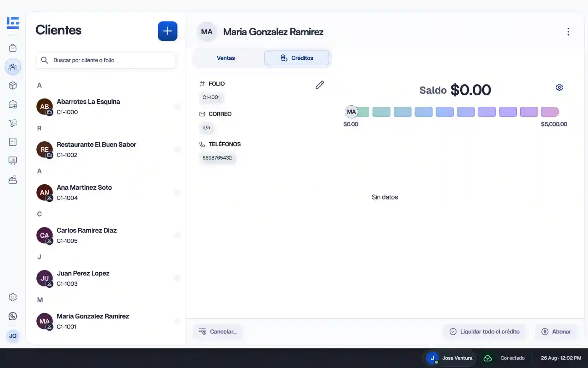Viewport: 588px width, 368px height.
Task: Click the cloud connection status icon
Action: pyautogui.click(x=487, y=358)
